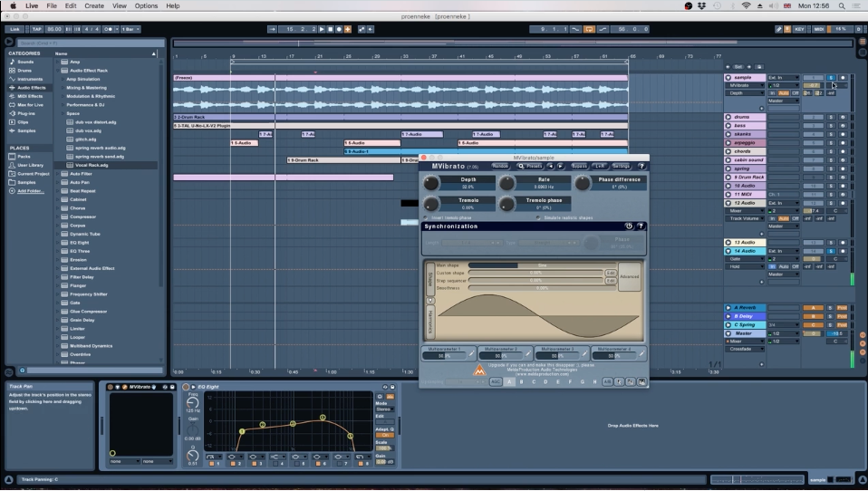
Task: Open the Help menu
Action: pos(173,6)
